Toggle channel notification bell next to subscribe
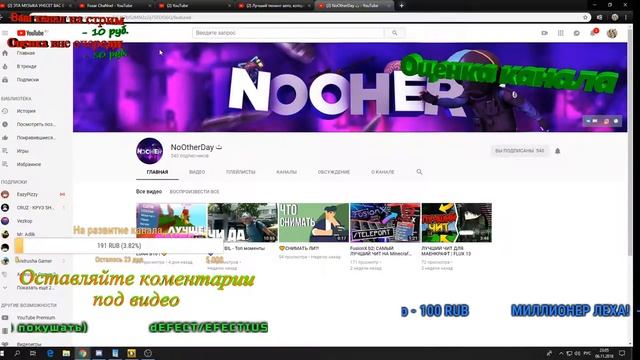The image size is (640, 360). pyautogui.click(x=557, y=151)
